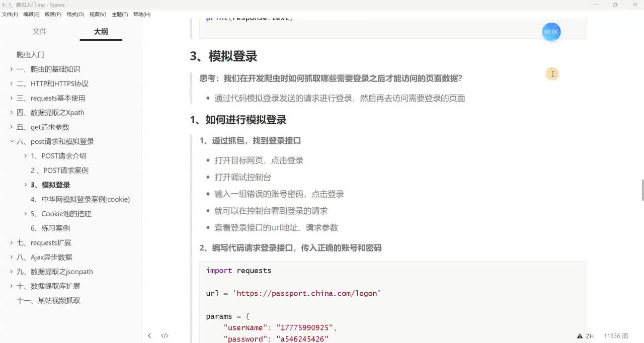Click the 思考 blockquote question line

coord(331,78)
